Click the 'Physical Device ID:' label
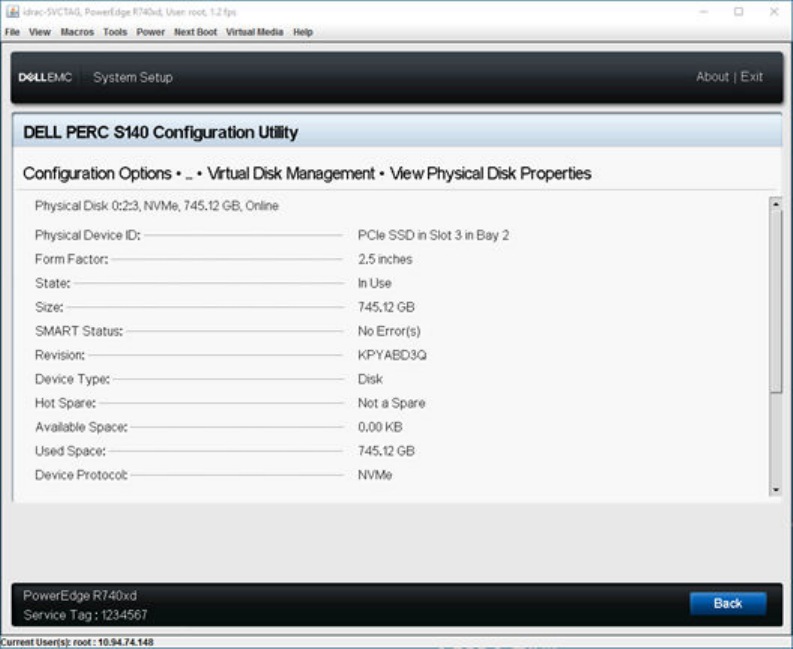793x649 pixels. tap(87, 235)
